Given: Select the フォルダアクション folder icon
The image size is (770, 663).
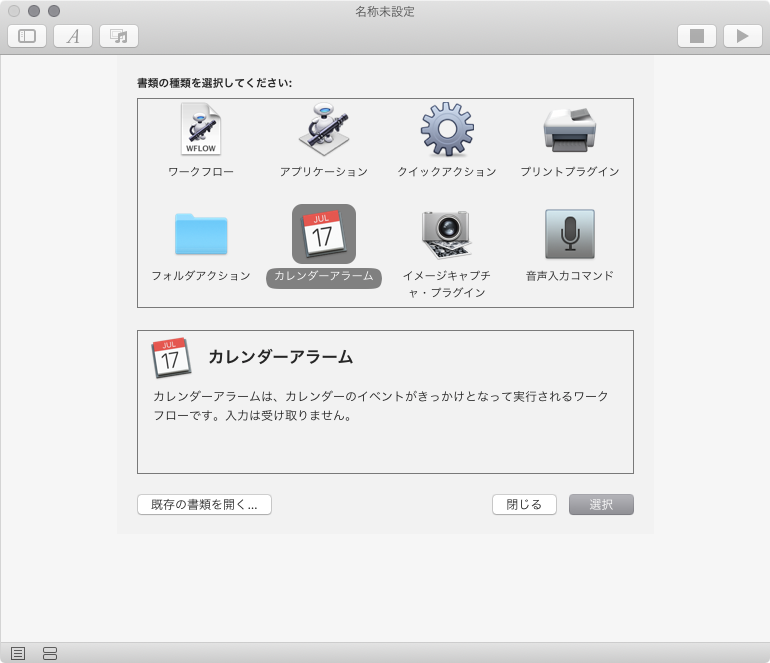Looking at the screenshot, I should coord(201,234).
